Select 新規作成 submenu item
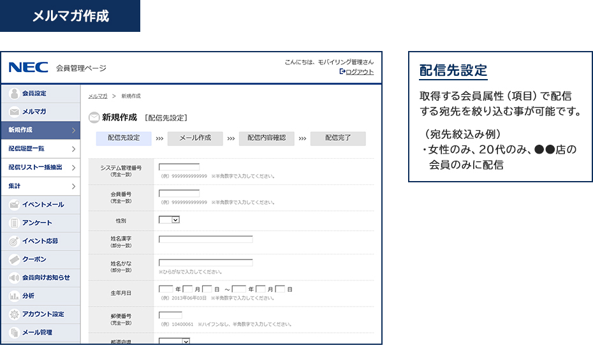Screen dimensions: 593x364 pyautogui.click(x=40, y=130)
